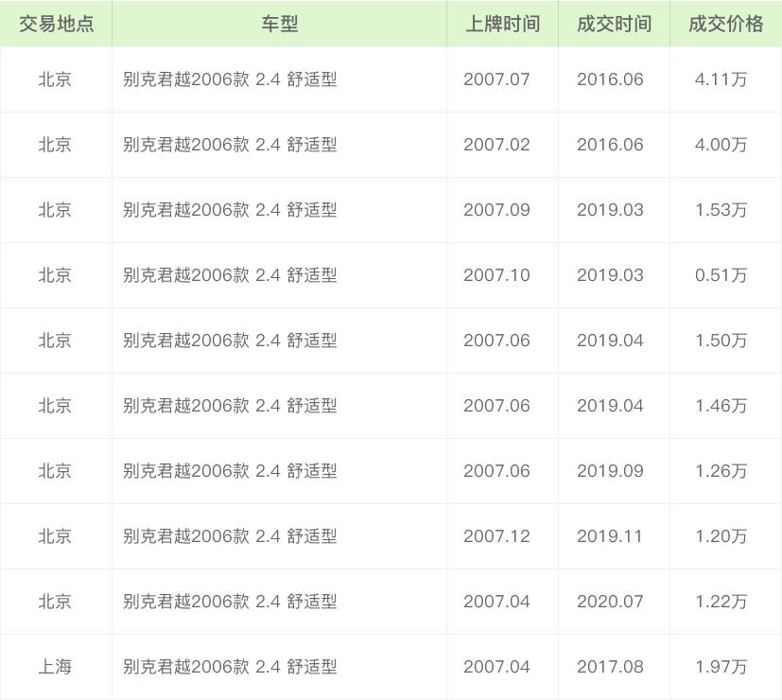Click deal date 2019.11
The image size is (782, 700).
pos(610,537)
